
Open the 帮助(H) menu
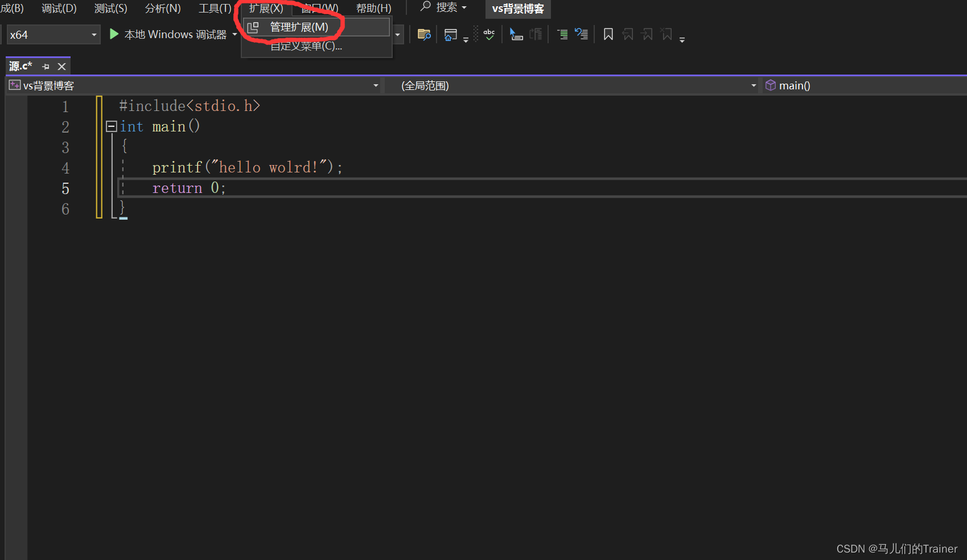[374, 9]
